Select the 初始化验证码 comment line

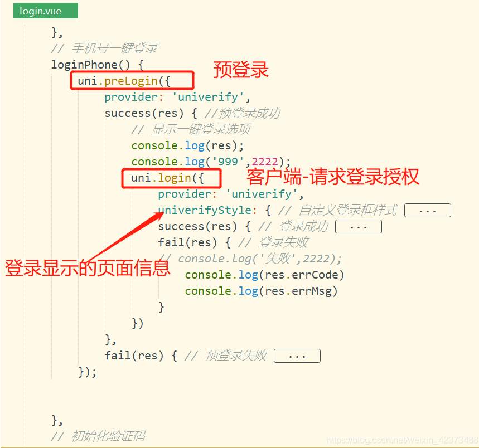click(x=98, y=436)
